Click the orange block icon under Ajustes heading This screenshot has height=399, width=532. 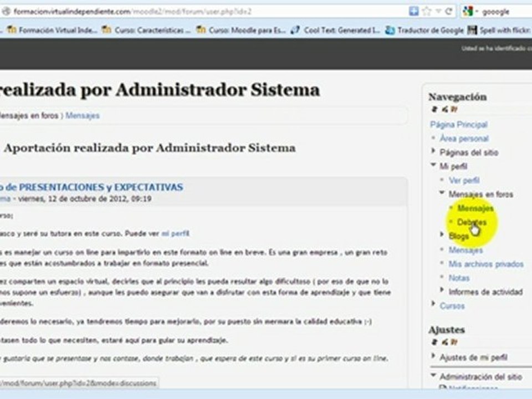pyautogui.click(x=454, y=342)
